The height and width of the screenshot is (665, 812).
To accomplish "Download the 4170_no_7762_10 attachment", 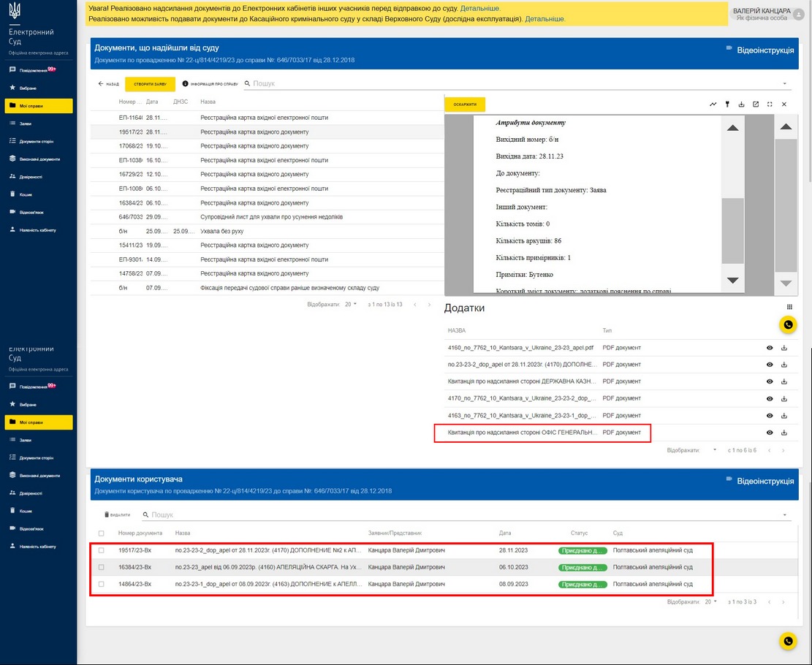I will click(x=784, y=399).
